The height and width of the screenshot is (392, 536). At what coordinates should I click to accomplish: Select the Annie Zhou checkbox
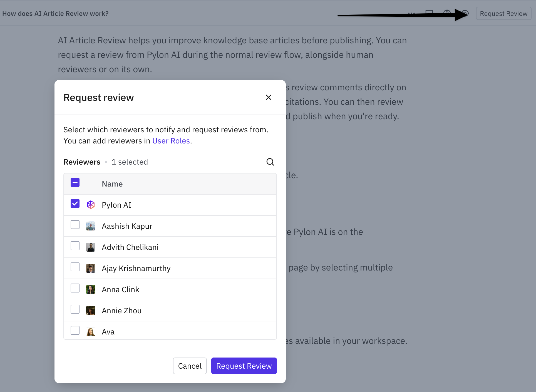click(75, 309)
